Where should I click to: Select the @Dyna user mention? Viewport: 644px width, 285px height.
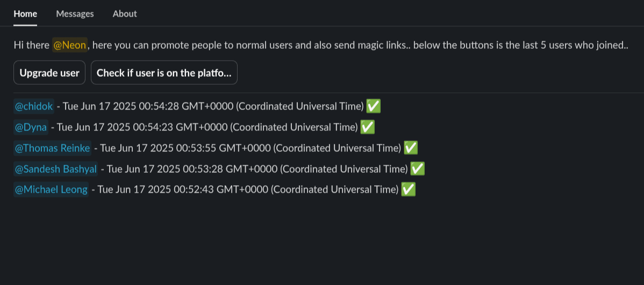(31, 127)
